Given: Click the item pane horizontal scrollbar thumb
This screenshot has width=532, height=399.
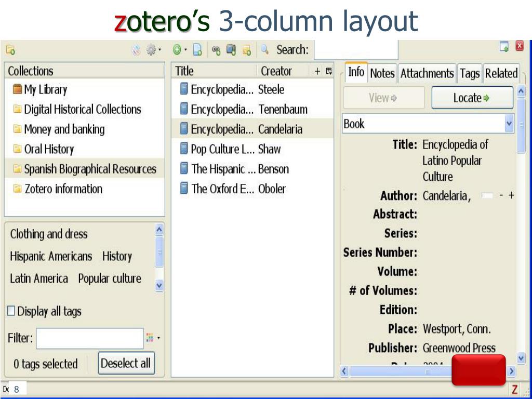Looking at the screenshot, I should (x=401, y=371).
